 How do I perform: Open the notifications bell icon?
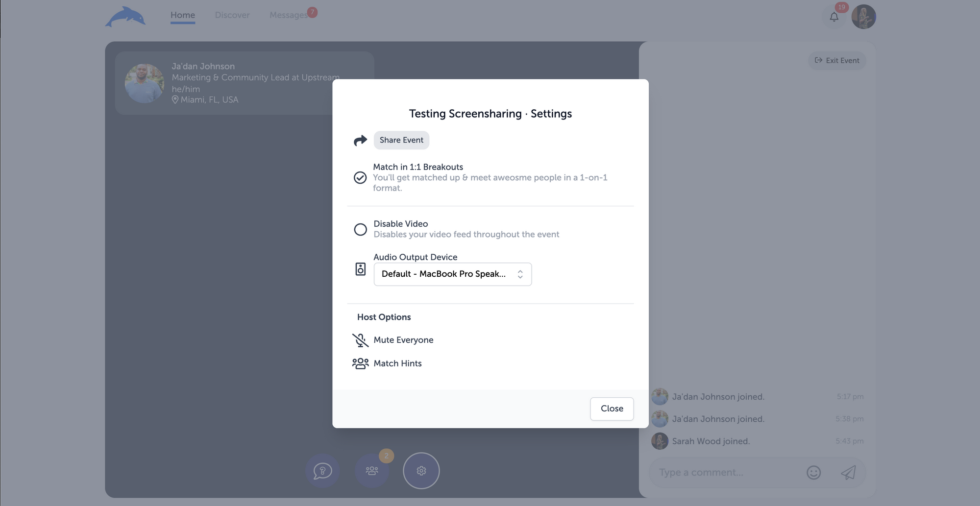click(834, 17)
